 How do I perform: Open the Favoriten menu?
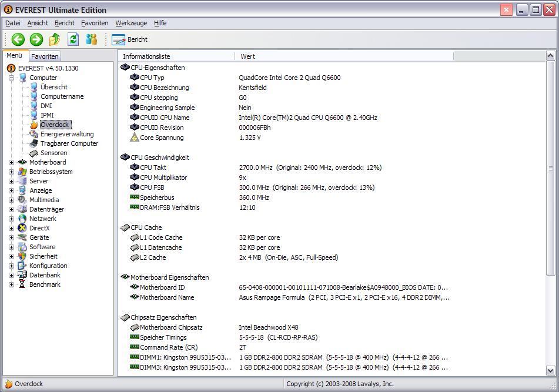tap(95, 23)
